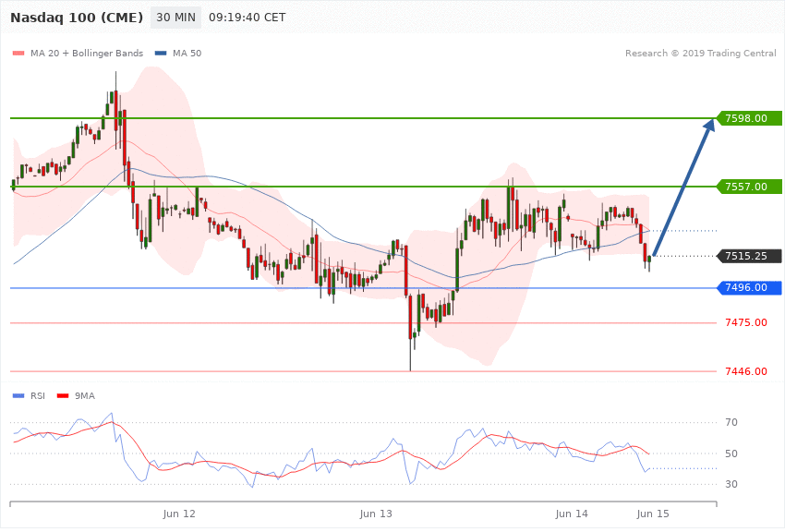Click the Jun 14 date axis label
Viewport: 785px width, 532px height.
572,514
